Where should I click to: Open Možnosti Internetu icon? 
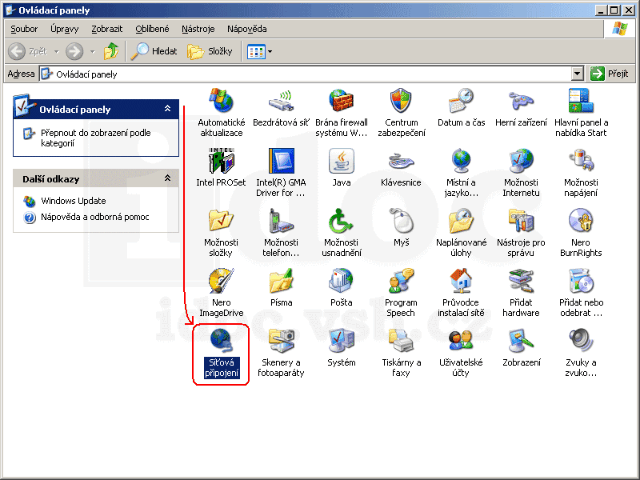(521, 161)
